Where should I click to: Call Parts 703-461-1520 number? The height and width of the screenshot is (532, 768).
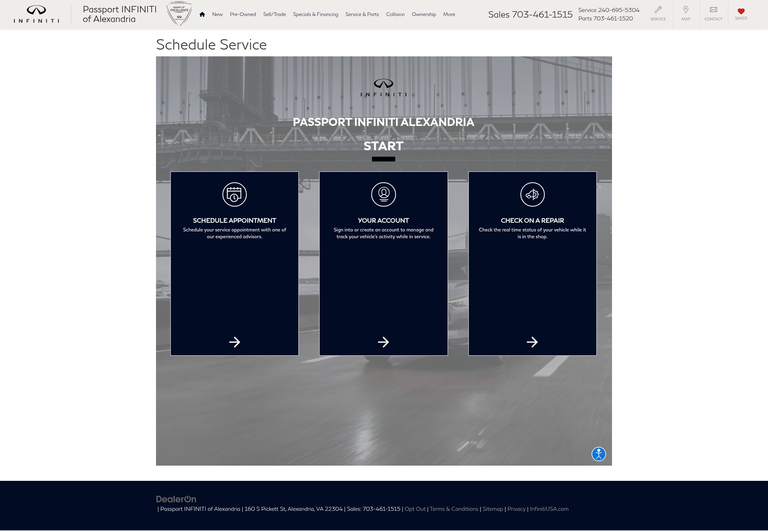606,18
